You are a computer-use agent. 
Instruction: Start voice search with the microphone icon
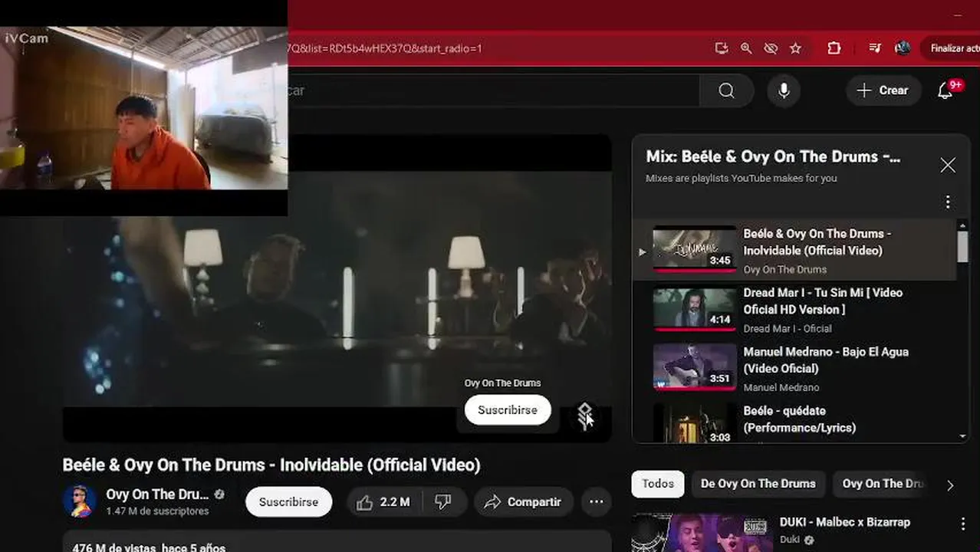(784, 90)
